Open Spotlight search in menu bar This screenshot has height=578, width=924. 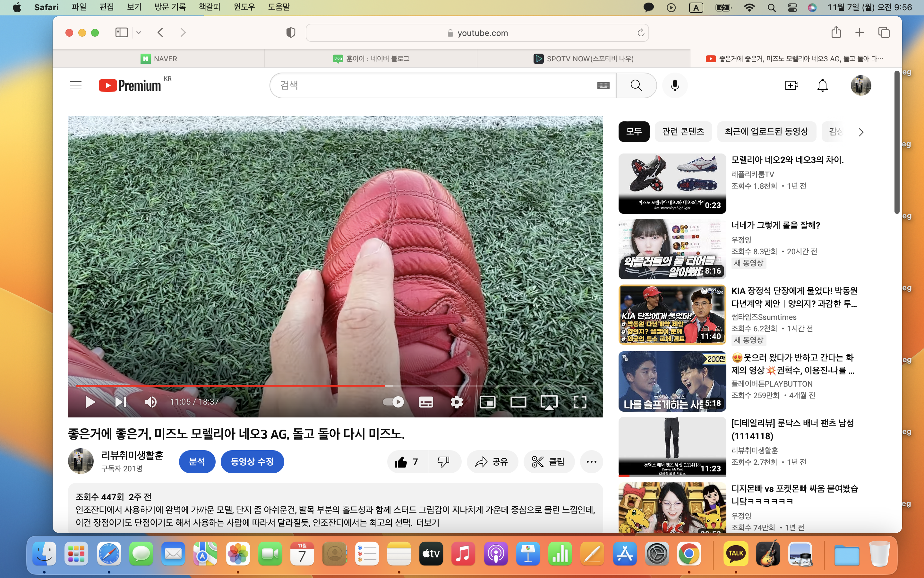coord(771,7)
